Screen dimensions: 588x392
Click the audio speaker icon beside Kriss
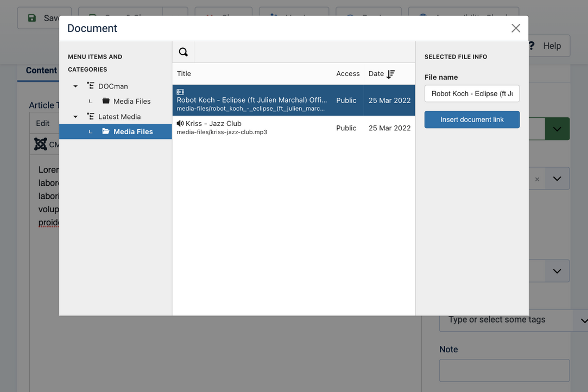click(x=180, y=123)
